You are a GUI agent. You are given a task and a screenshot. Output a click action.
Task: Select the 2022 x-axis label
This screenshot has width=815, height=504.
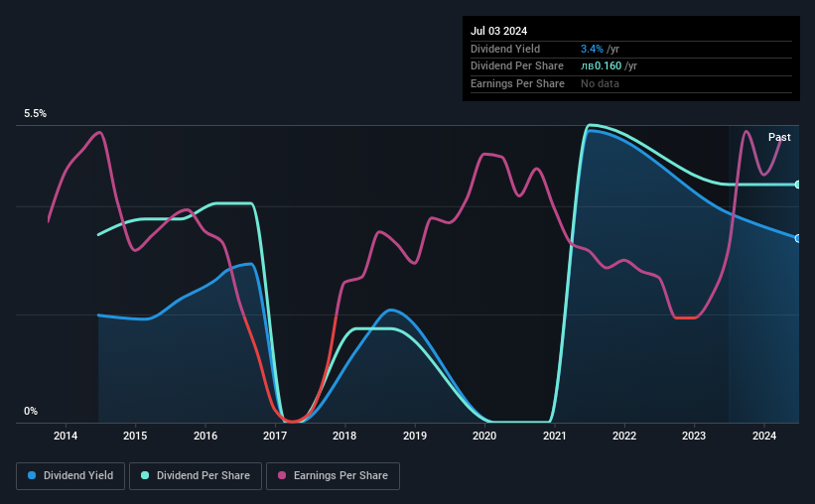tap(624, 436)
